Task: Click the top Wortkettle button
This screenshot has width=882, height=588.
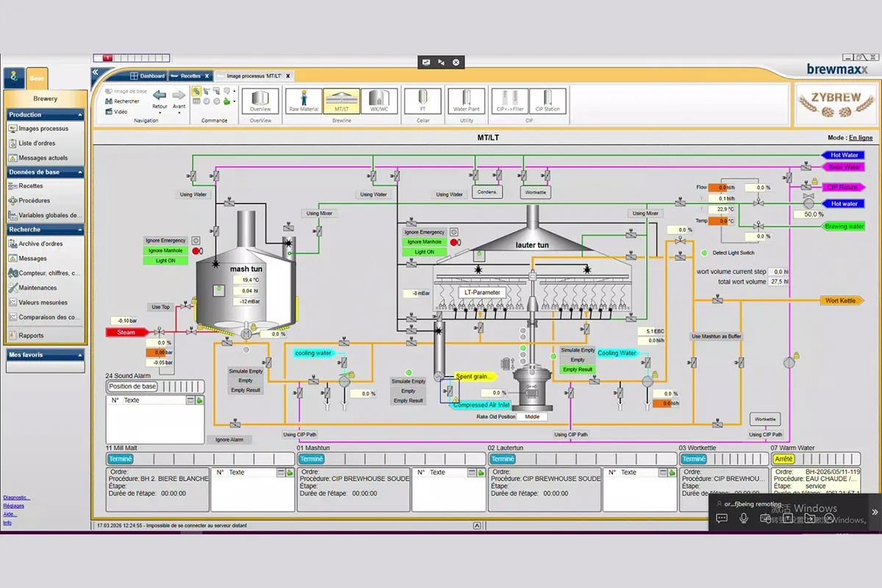Action: point(534,193)
